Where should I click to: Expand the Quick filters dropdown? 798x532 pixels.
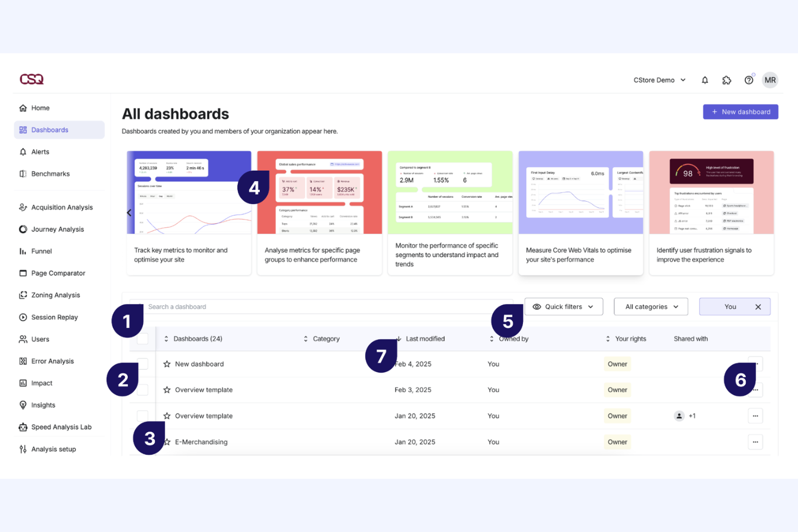point(563,306)
